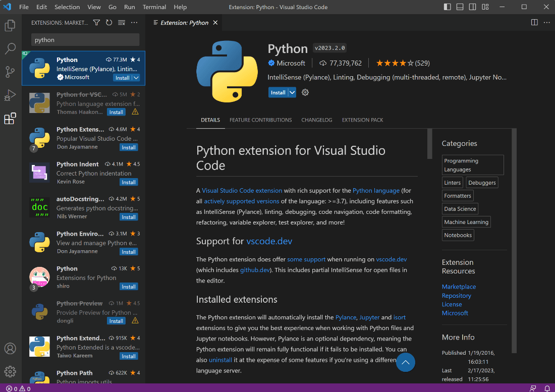Expand the Install dropdown arrow on Python page
Screen dimensions: 555x392
pos(292,92)
